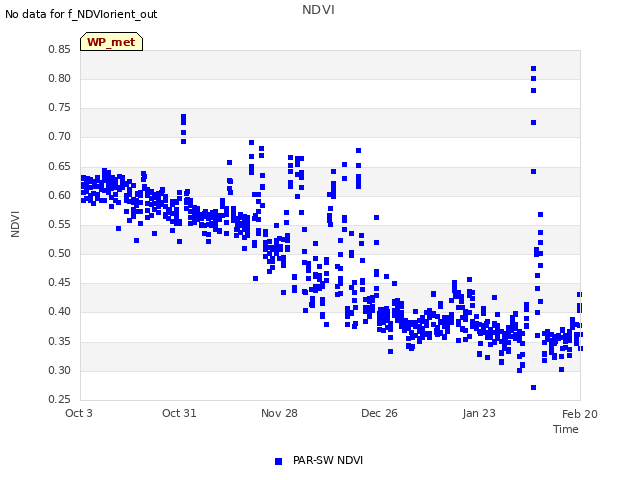
Task: Click the 0.25 y-axis tick label
Action: pyautogui.click(x=59, y=399)
